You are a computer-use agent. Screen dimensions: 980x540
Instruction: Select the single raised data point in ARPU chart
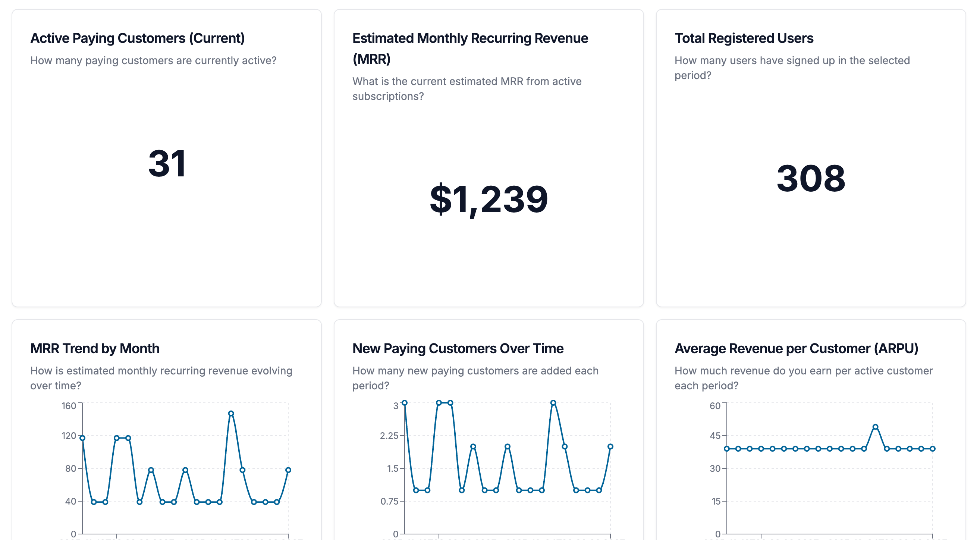coord(875,427)
